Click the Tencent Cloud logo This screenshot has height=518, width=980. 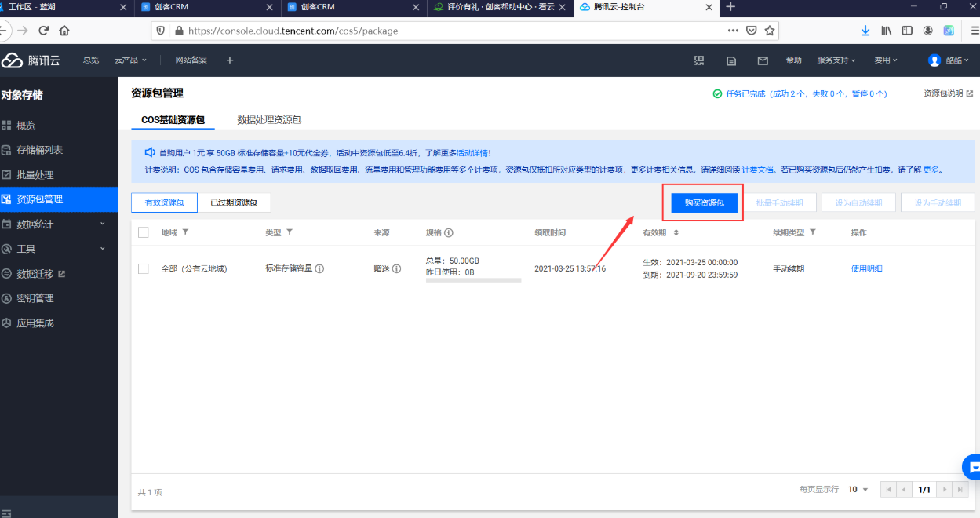coord(31,60)
